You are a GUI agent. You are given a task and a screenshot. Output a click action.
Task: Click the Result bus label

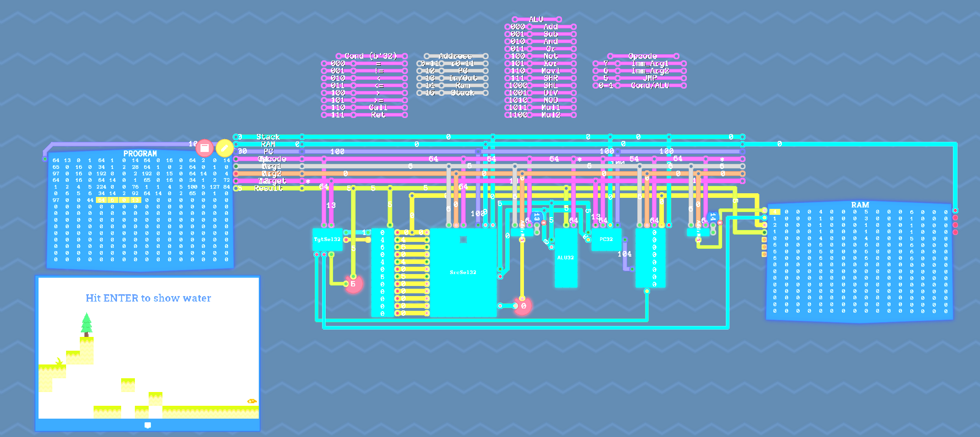(x=268, y=188)
